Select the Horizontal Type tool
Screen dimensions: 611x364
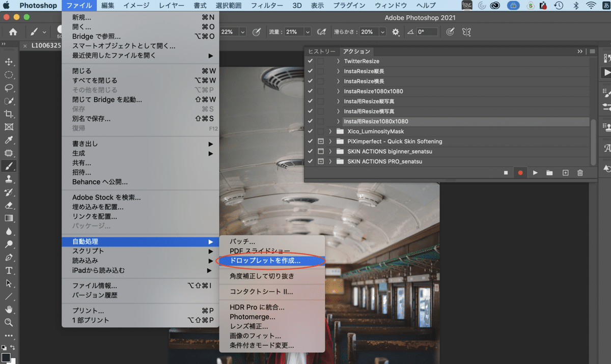[9, 270]
